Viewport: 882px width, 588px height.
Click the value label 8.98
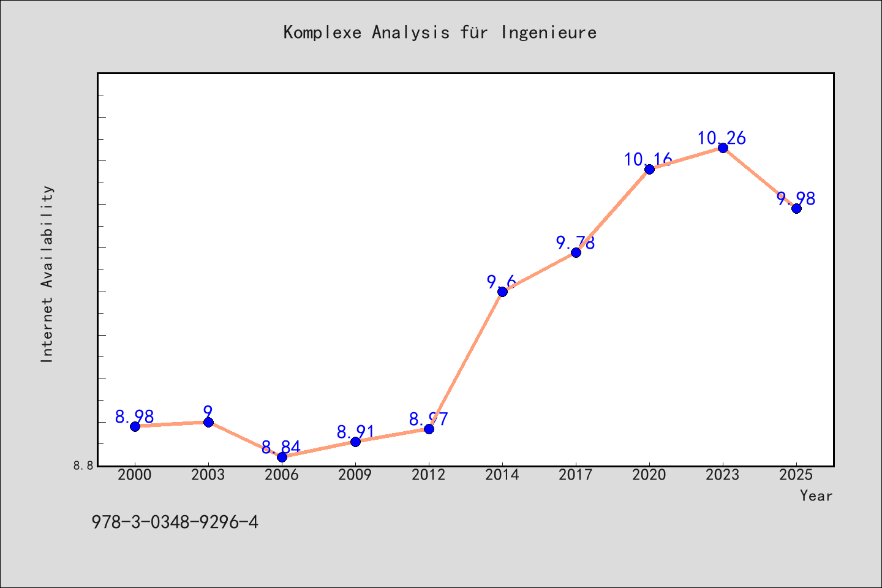point(135,417)
